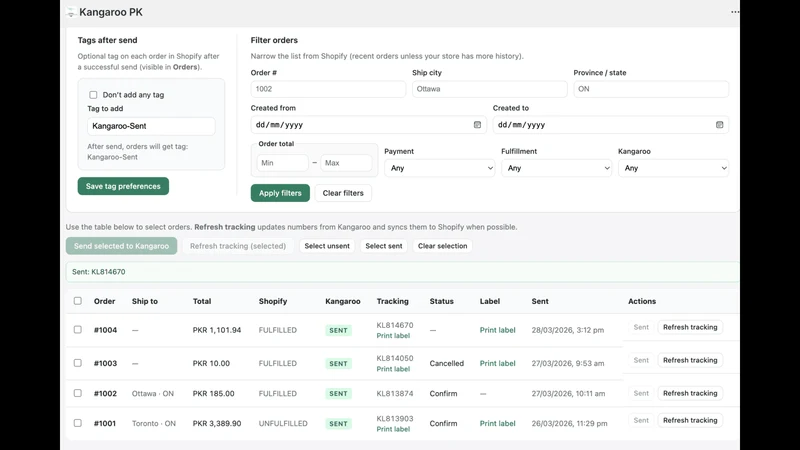
Task: Refresh tracking for order #1004
Action: click(690, 327)
